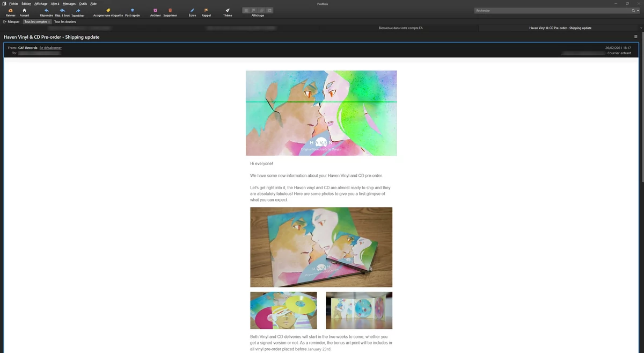Screen dimensions: 644x353
Task: Forward the email with Transférer
Action: pyautogui.click(x=78, y=10)
